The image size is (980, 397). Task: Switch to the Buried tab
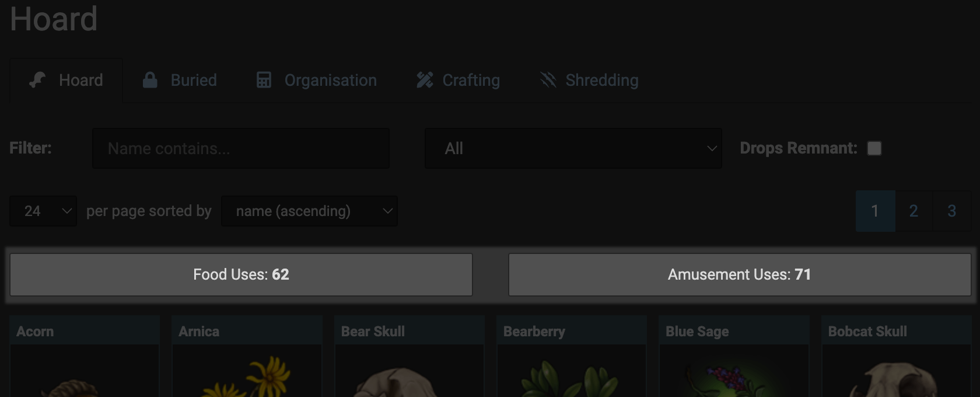tap(193, 80)
